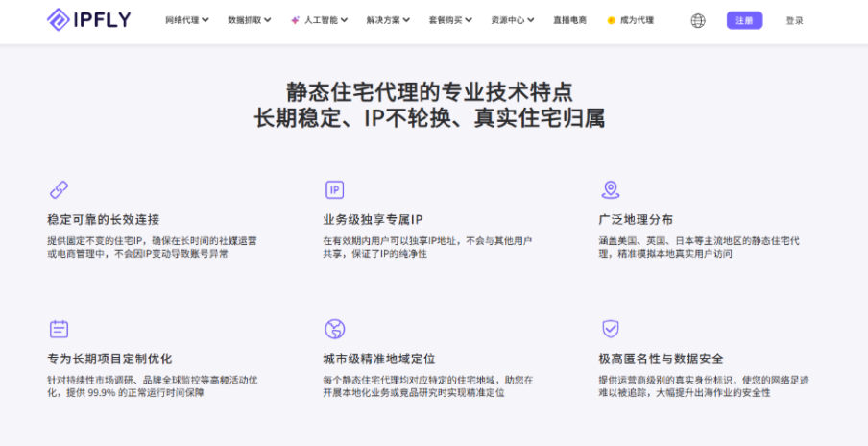This screenshot has width=868, height=446.
Task: Click the description starting 每个静态住宅代理均对应
Action: (x=428, y=386)
